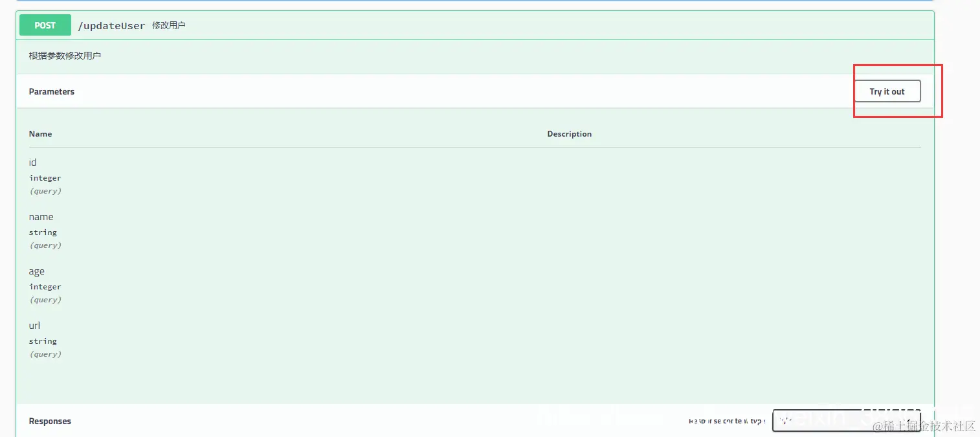980x437 pixels.
Task: Click the 'Response content type' label
Action: pyautogui.click(x=727, y=421)
